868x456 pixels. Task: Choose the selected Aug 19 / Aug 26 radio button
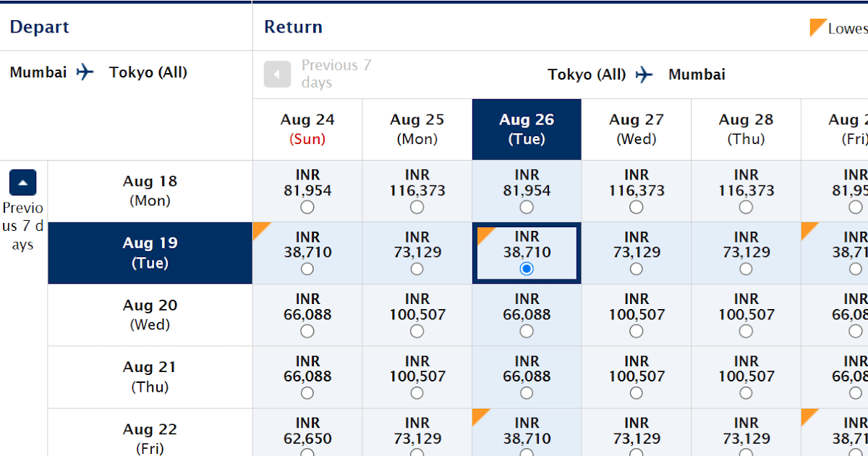point(527,269)
